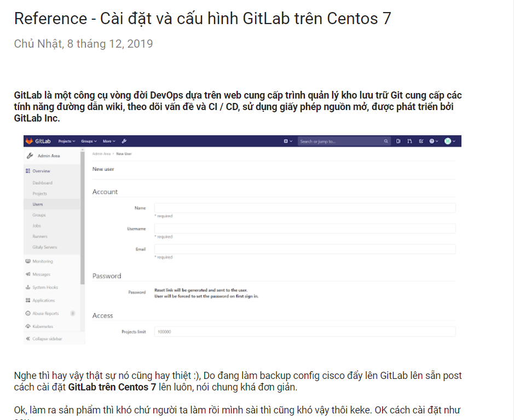Open the Merge Requests icon
Viewport: 514px width, 420px height.
tap(410, 141)
